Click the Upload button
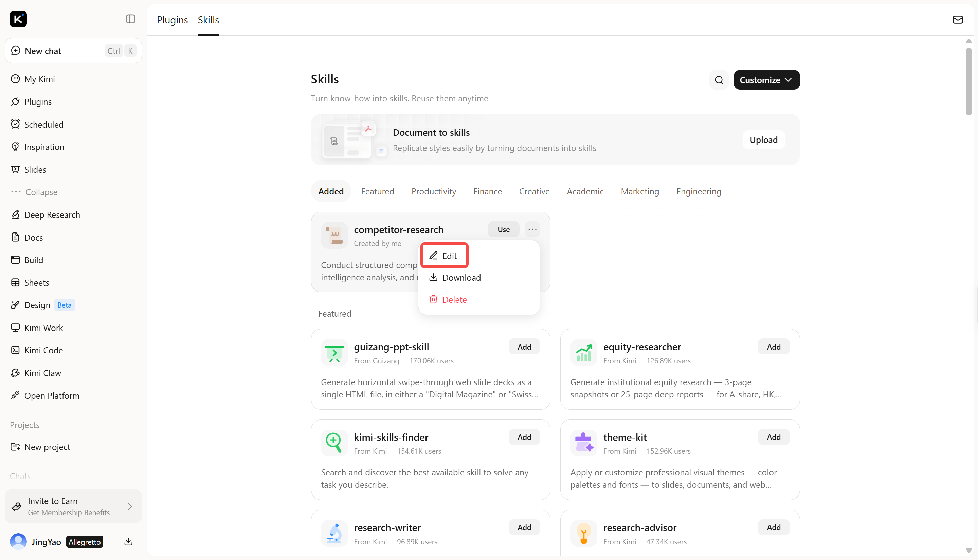 [x=763, y=139]
